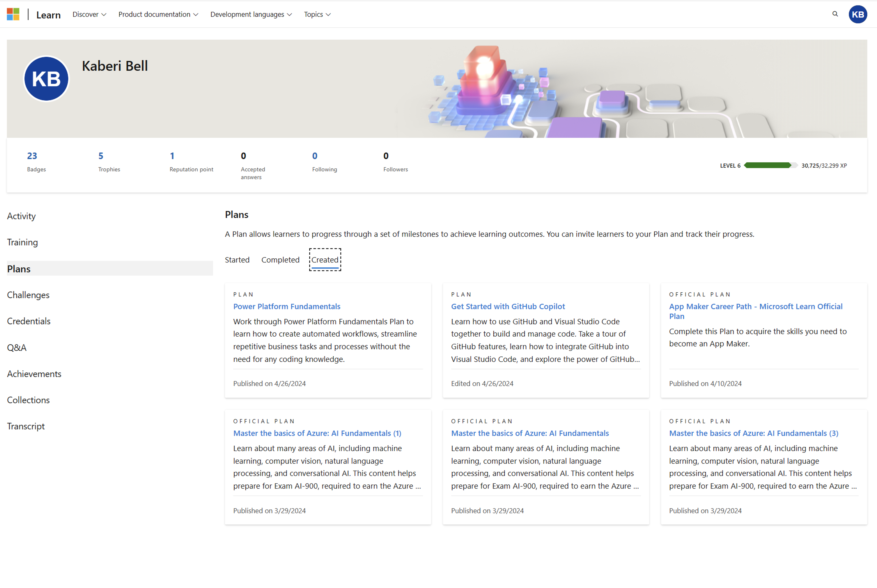This screenshot has width=877, height=588.
Task: Toggle the Topics navigation menu
Action: pos(318,14)
